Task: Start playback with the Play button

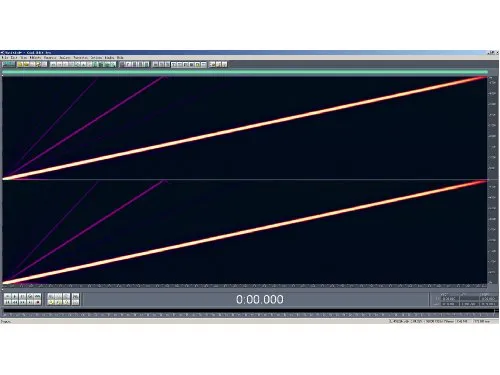Action: point(15,296)
